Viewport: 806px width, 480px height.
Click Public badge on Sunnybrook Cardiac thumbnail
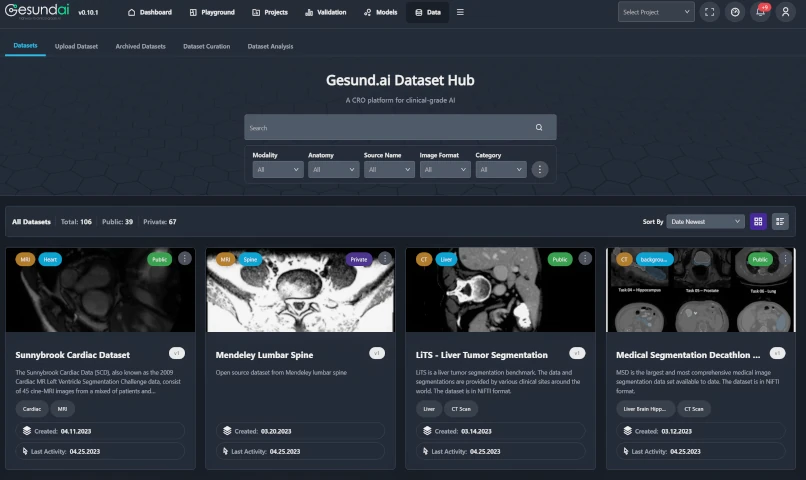(x=159, y=260)
